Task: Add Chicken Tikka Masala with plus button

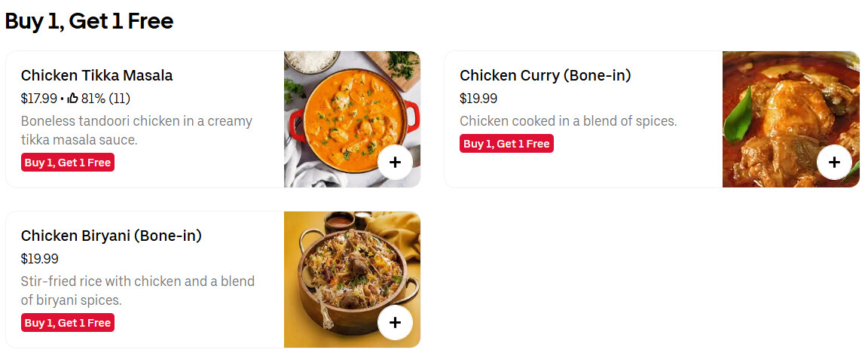Action: tap(395, 163)
